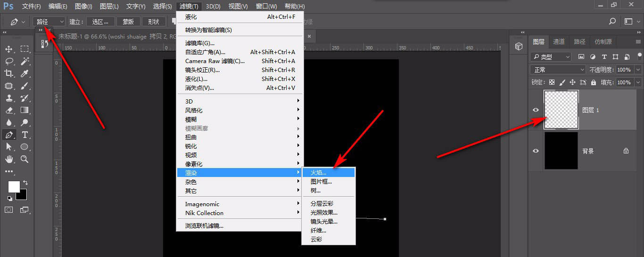Select the Gradient tool
This screenshot has height=257, width=644.
[25, 110]
